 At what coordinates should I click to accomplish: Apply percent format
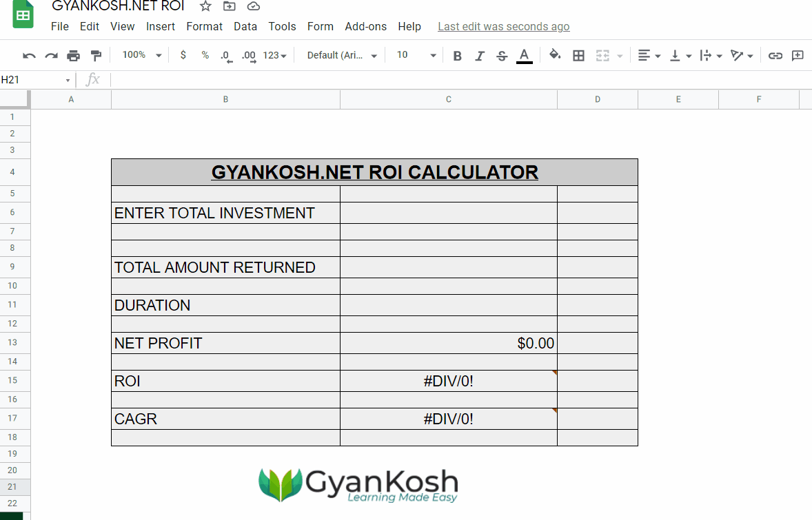(x=205, y=55)
